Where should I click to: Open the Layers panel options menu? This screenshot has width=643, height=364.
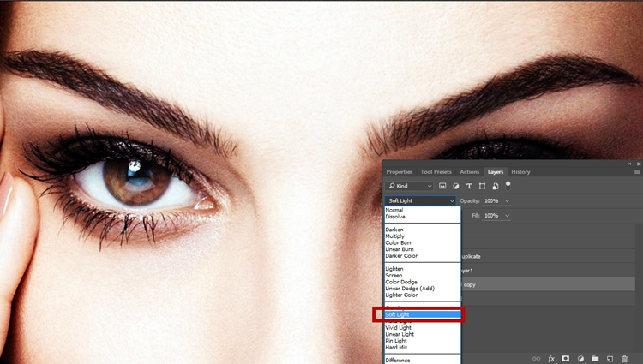[637, 172]
